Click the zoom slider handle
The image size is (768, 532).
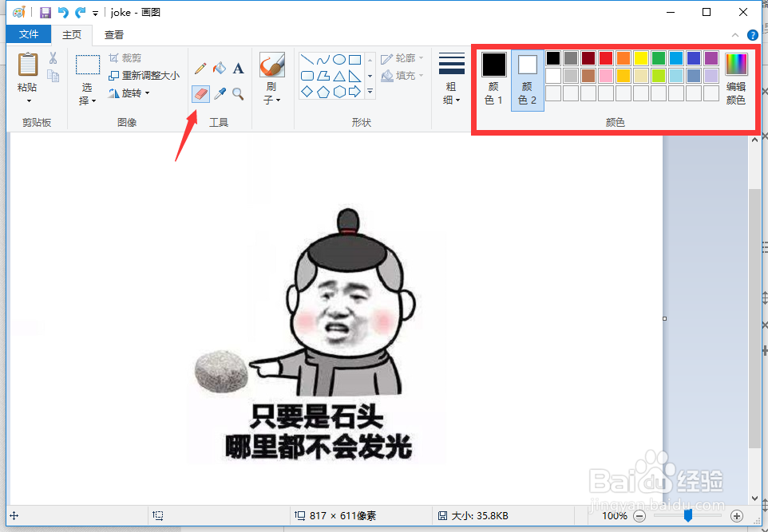point(688,516)
